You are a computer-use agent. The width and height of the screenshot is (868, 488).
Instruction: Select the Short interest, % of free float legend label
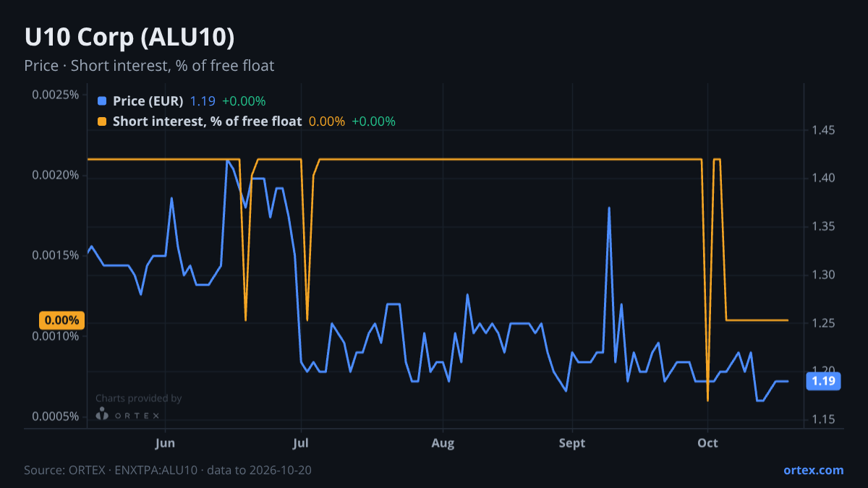point(207,121)
